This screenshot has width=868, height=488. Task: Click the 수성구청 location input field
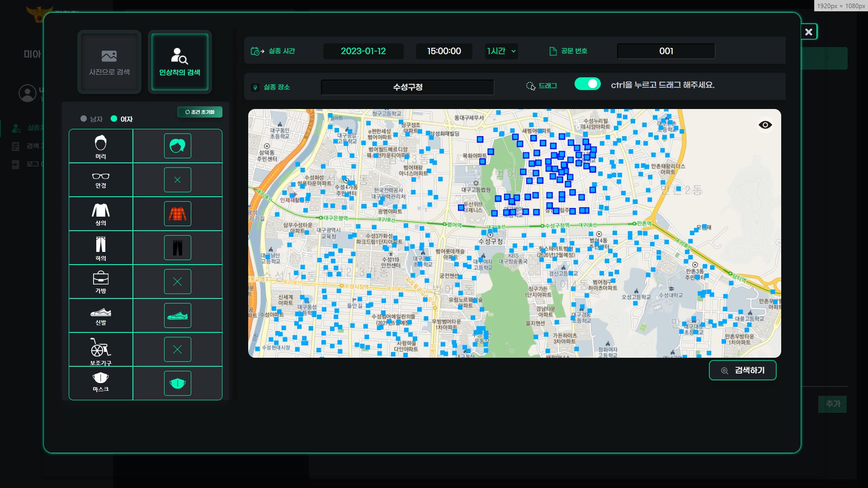(407, 87)
